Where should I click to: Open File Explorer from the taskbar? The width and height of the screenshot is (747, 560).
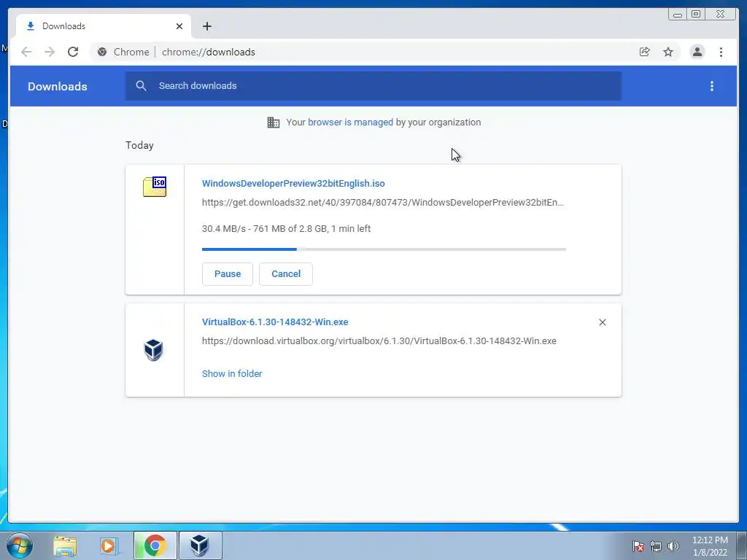click(x=65, y=545)
